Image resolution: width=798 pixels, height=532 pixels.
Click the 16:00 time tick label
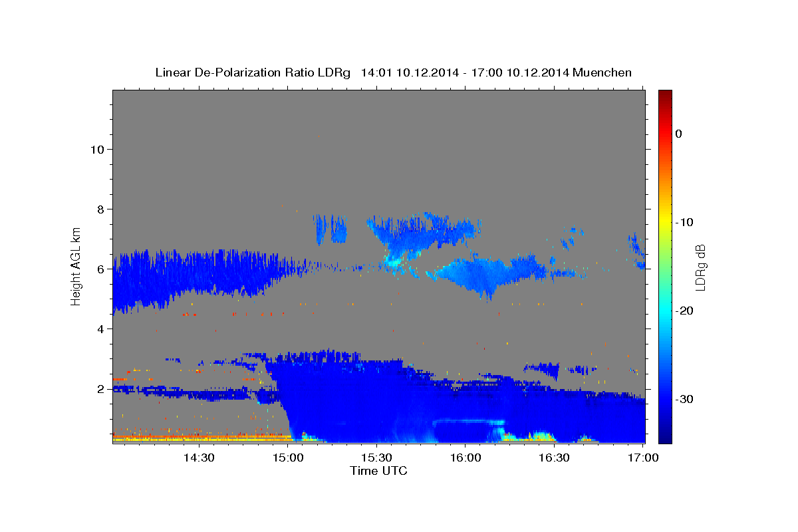pyautogui.click(x=465, y=458)
